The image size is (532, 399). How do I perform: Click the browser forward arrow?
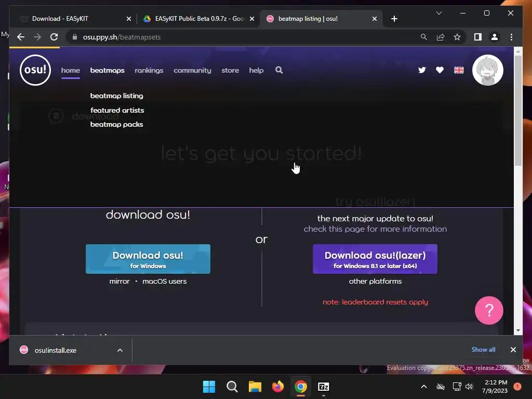37,37
